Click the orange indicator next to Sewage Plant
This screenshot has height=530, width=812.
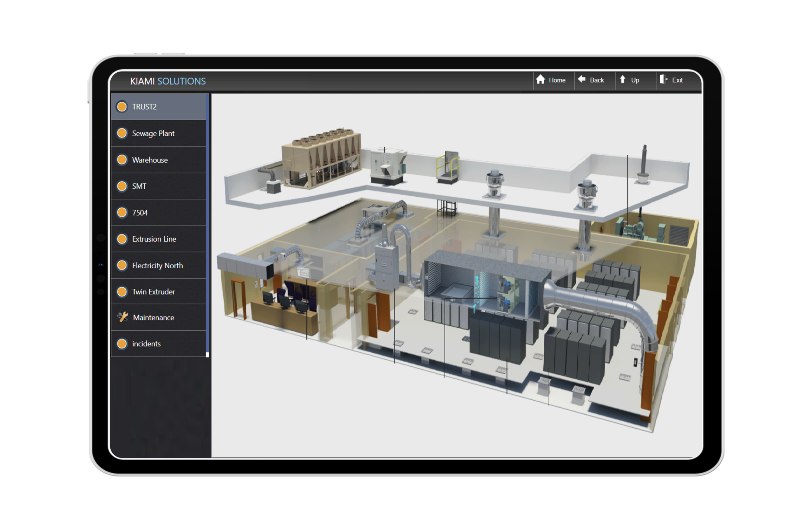[x=122, y=133]
